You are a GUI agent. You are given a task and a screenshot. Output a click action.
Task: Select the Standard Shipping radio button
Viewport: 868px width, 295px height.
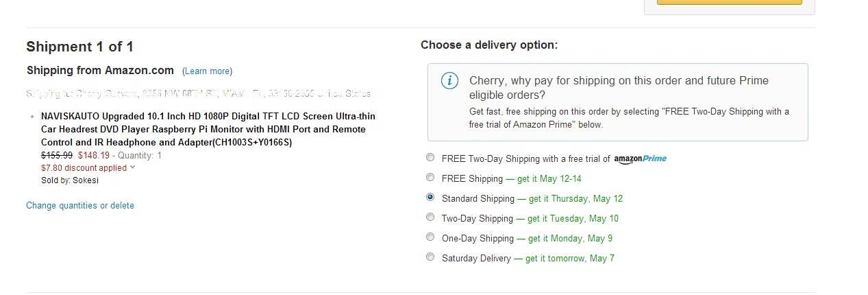430,197
